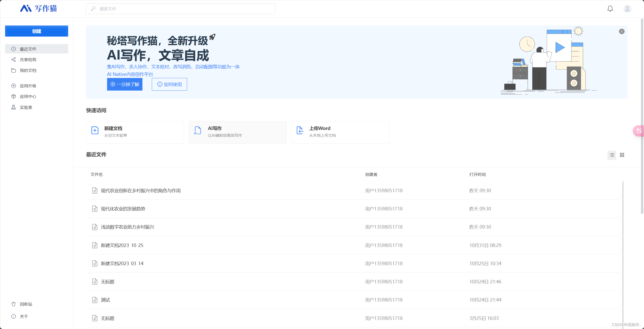Viewport: 644px width, 329px height.
Task: Switch recent files to grid view
Action: [622, 155]
